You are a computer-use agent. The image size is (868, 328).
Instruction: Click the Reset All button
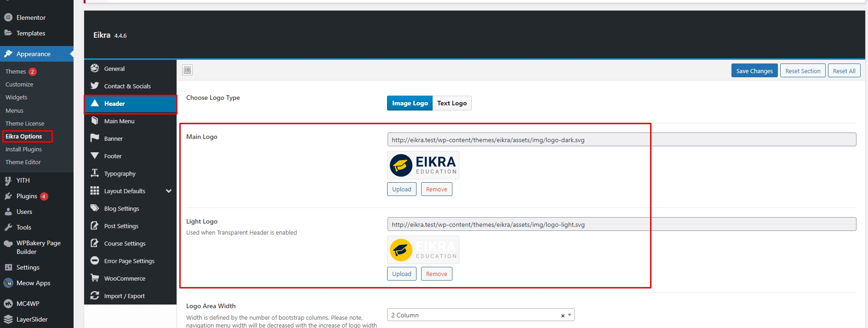pos(844,71)
